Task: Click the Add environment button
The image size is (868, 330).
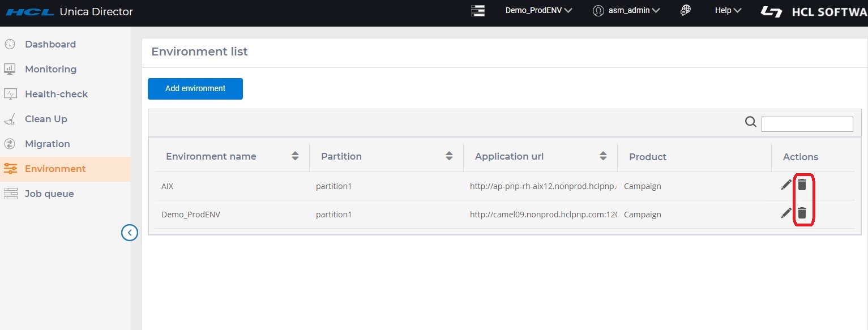Action: click(x=195, y=89)
